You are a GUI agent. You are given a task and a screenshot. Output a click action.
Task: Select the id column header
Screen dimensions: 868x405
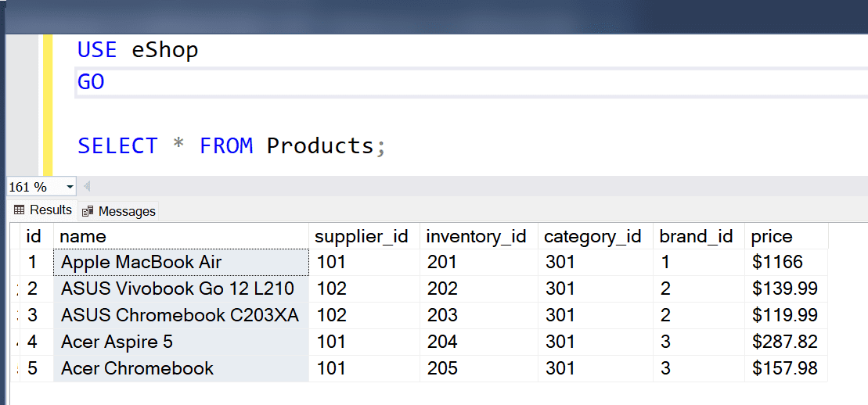(x=37, y=237)
